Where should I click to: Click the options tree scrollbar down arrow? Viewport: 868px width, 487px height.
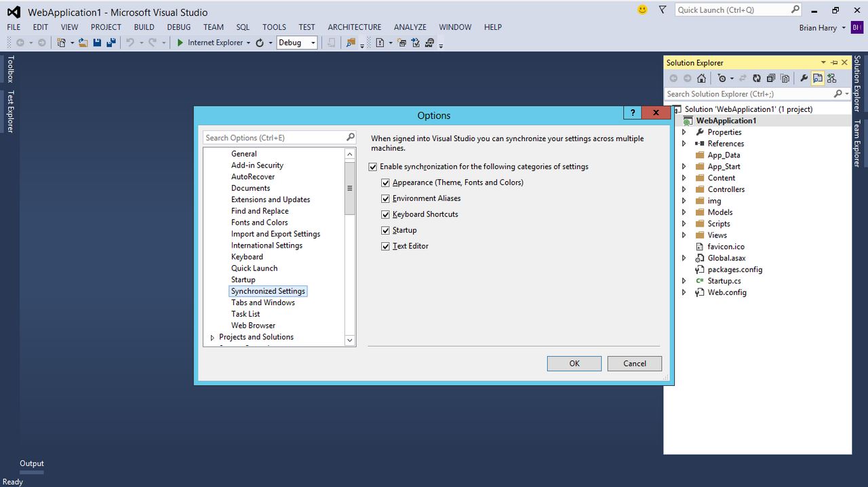click(x=350, y=340)
